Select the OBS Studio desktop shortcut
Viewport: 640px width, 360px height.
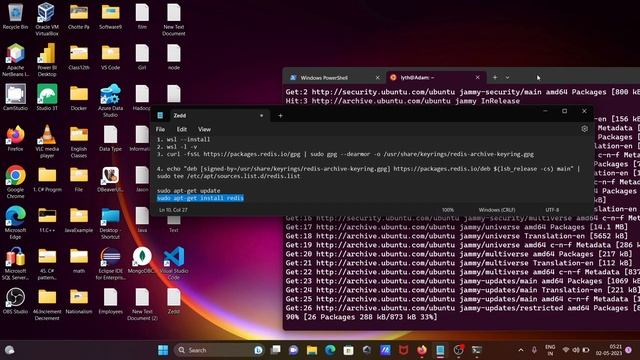point(16,301)
